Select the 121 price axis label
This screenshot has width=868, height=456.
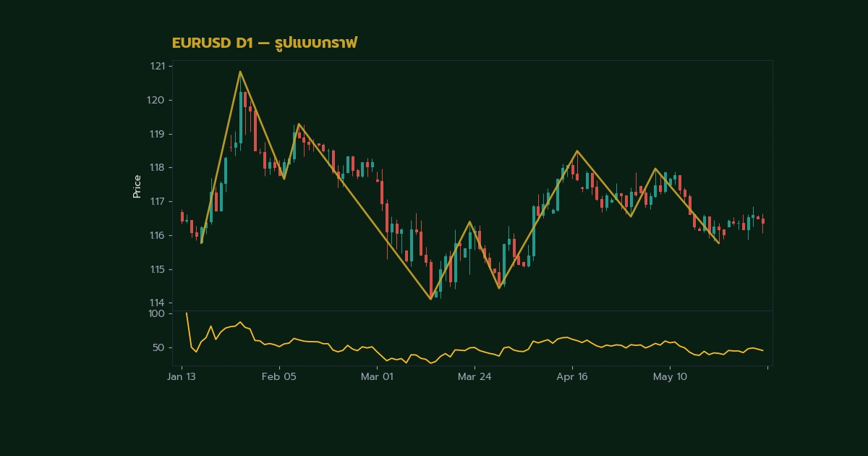point(158,66)
